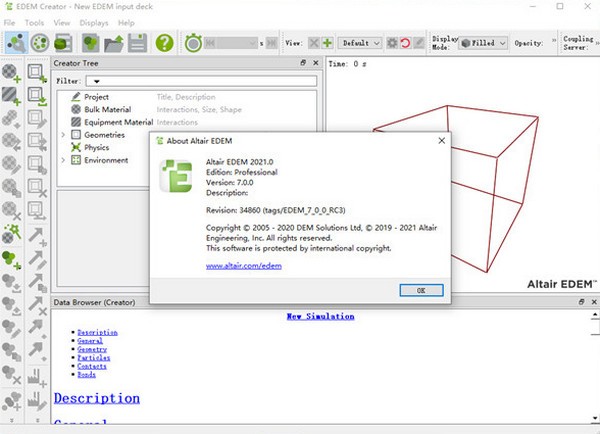Float the Creator Tree panel
Image resolution: width=600 pixels, height=434 pixels.
(304, 63)
